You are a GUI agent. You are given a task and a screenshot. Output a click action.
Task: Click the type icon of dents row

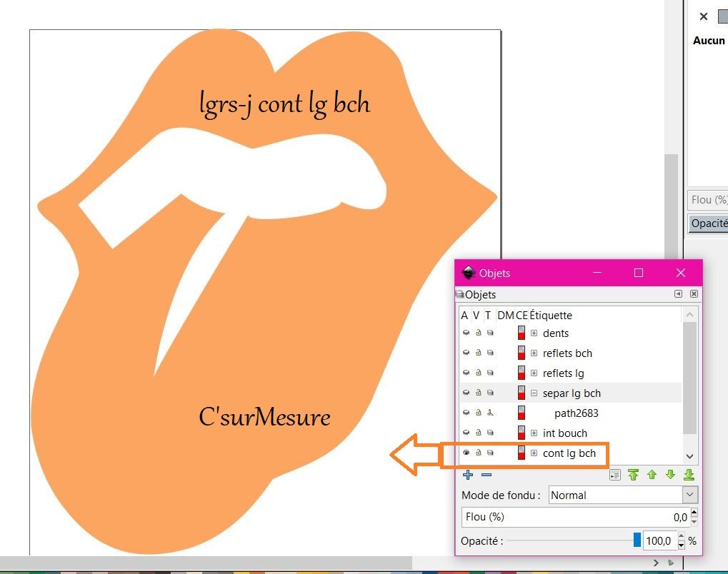[x=490, y=333]
